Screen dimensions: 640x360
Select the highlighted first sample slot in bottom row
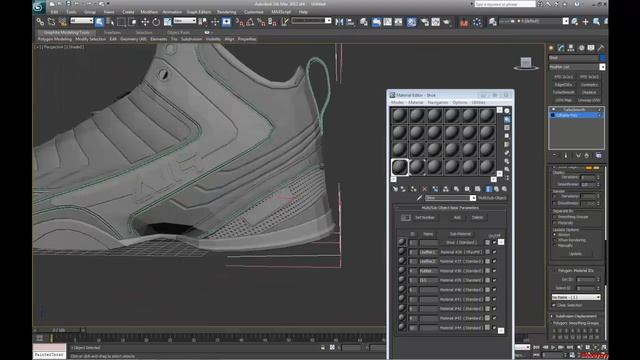400,167
